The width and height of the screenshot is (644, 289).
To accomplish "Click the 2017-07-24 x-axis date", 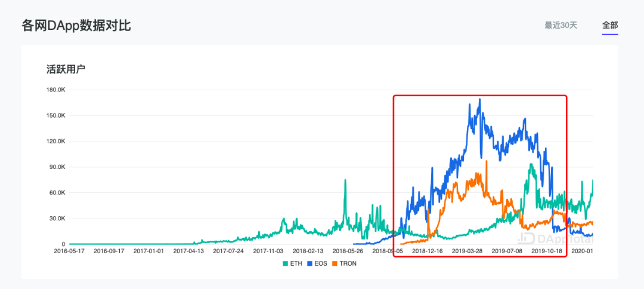I will (228, 250).
